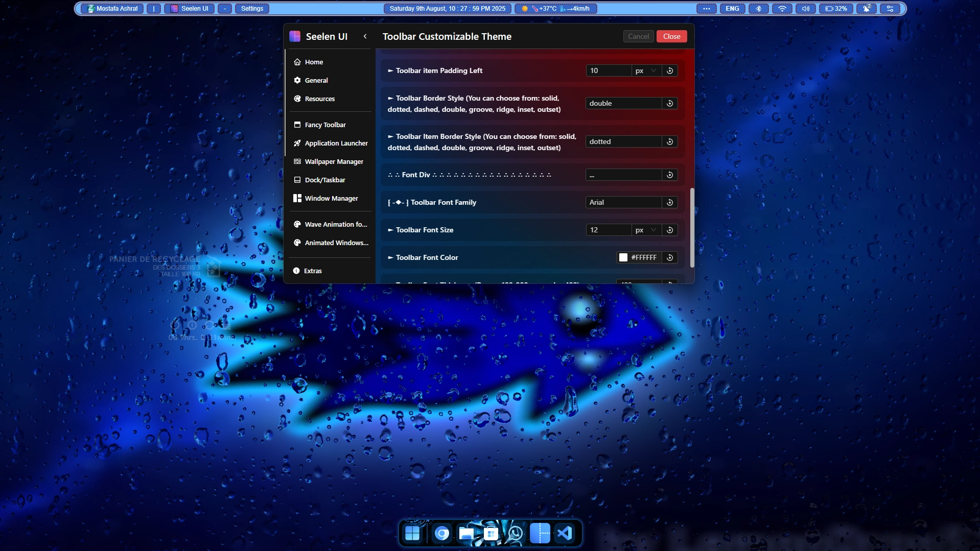Click the rocket icon beside Application Launcher
Screen dimensions: 980x551
pyautogui.click(x=297, y=143)
